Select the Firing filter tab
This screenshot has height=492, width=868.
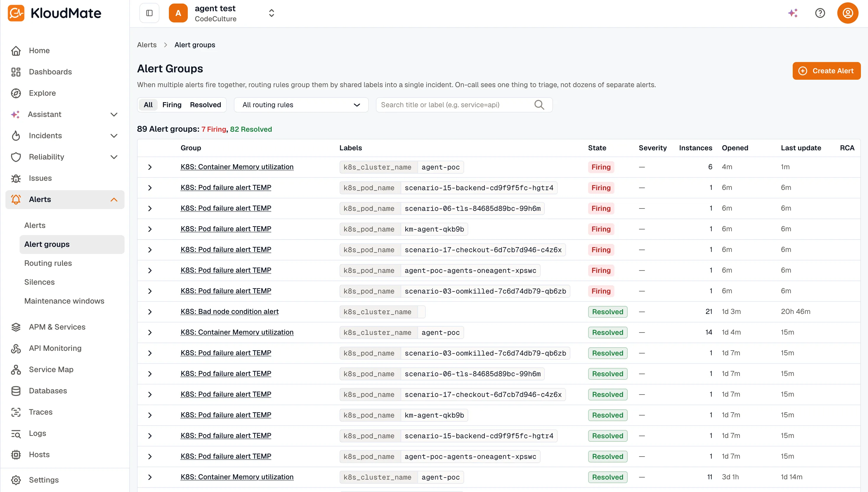[172, 105]
